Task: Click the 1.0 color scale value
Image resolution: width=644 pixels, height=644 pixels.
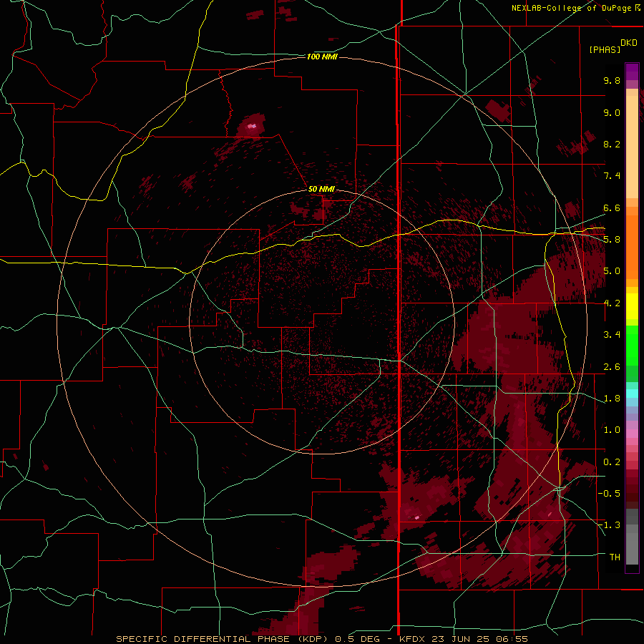Action: pos(612,430)
